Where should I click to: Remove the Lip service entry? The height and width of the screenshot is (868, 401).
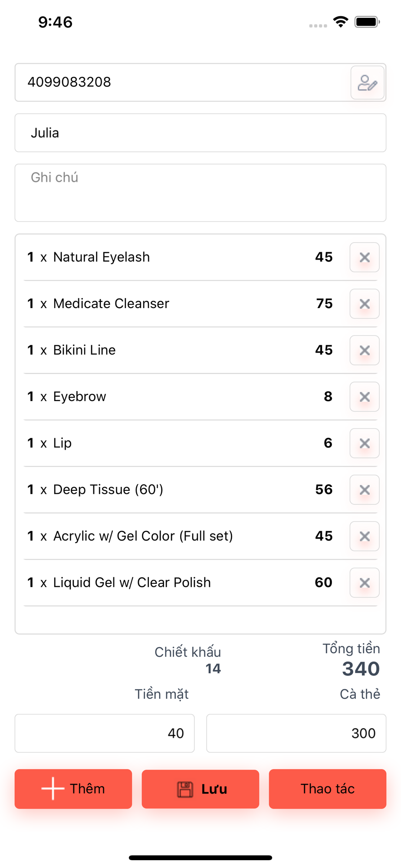[x=365, y=443]
